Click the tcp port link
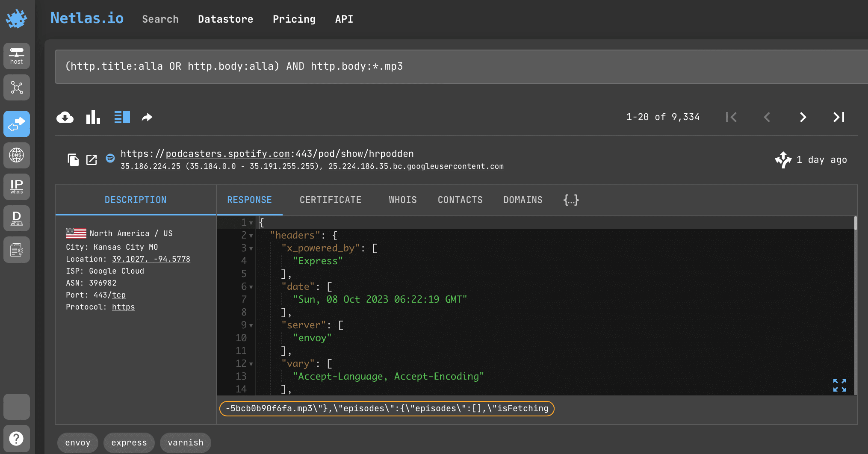 [119, 295]
